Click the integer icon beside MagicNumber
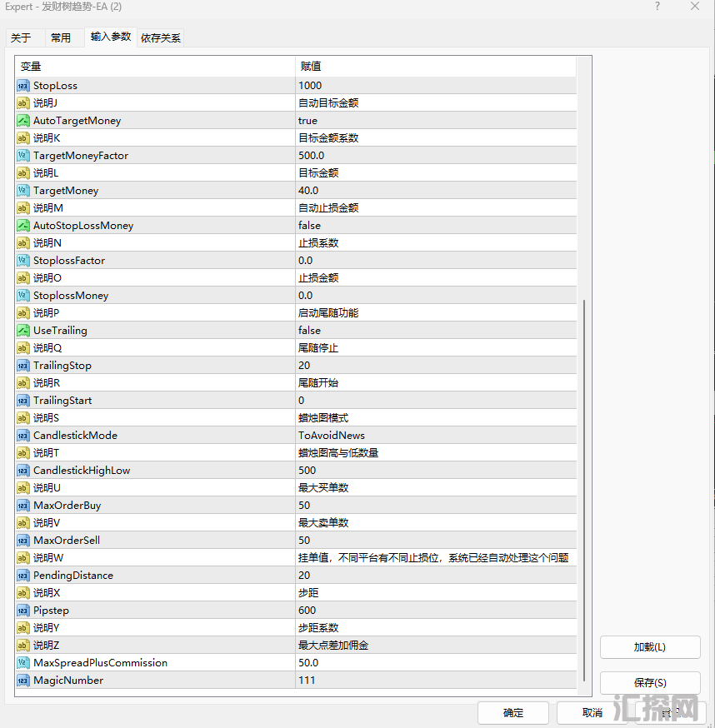Viewport: 715px width, 728px height. click(23, 680)
